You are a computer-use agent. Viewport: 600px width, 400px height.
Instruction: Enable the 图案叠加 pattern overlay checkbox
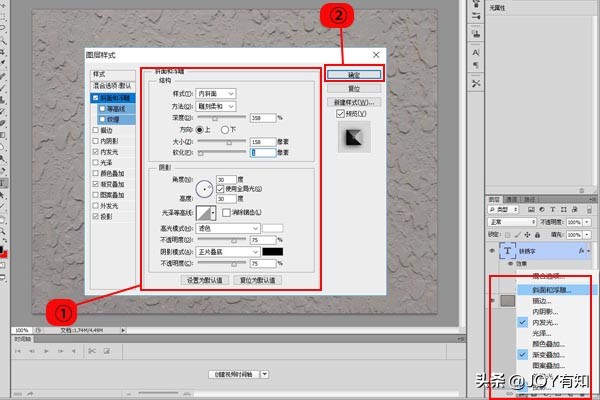point(96,195)
